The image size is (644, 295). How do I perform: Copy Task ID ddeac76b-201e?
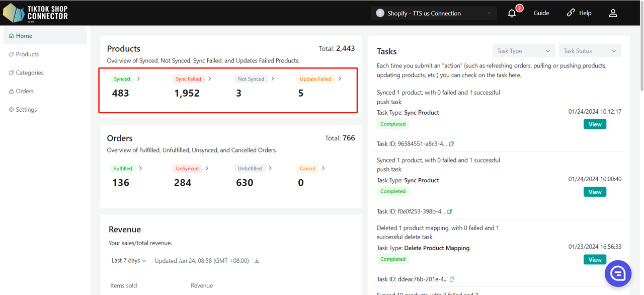coord(451,279)
